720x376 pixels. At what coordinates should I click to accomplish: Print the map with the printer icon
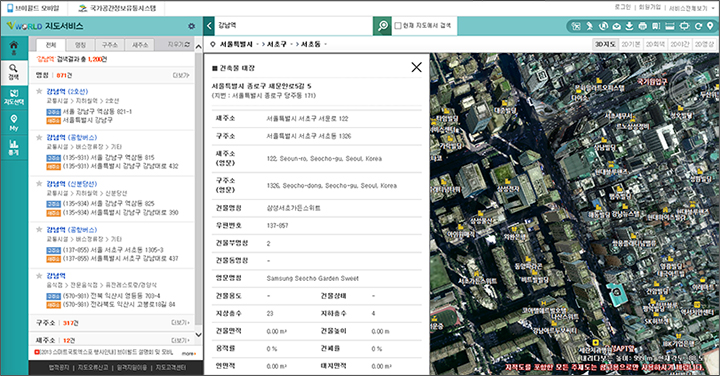[x=643, y=26]
